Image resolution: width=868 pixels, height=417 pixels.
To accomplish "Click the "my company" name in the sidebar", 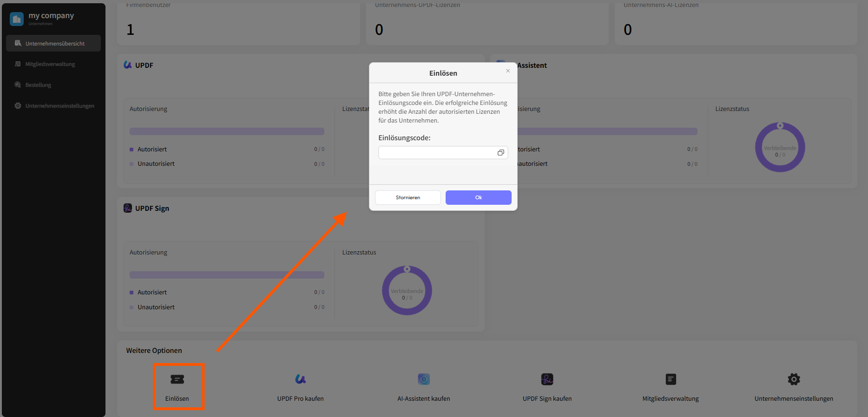I will click(51, 16).
